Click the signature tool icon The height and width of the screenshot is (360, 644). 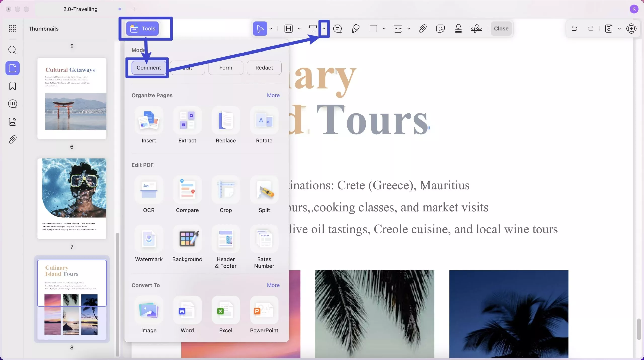coord(476,29)
